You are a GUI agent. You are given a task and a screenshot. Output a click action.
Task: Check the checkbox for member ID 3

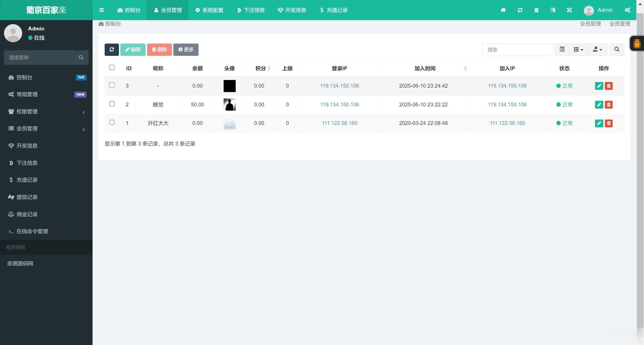[112, 85]
